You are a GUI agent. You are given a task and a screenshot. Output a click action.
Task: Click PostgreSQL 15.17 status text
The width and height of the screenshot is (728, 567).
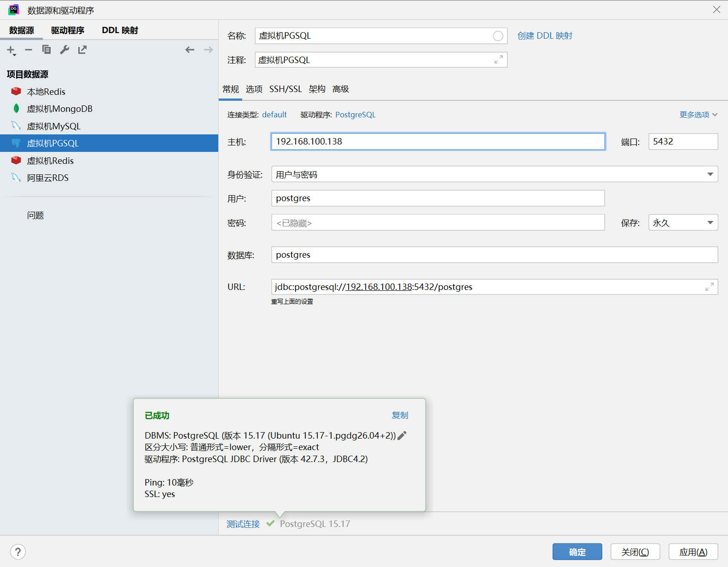click(x=315, y=524)
